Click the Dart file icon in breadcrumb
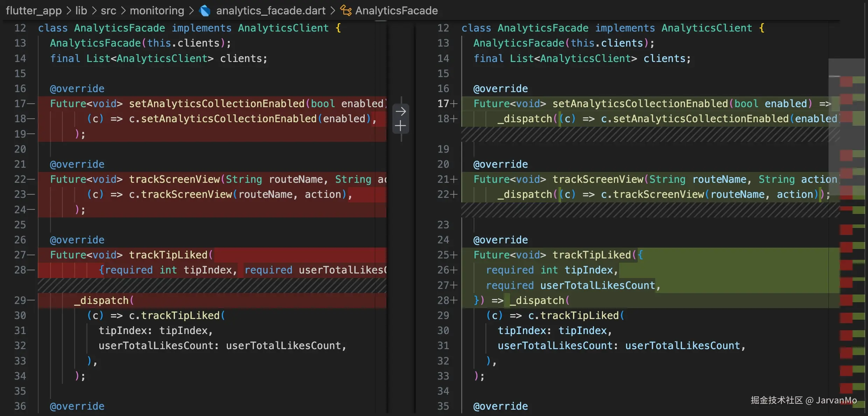Screen dimensions: 868x416 click(x=205, y=11)
